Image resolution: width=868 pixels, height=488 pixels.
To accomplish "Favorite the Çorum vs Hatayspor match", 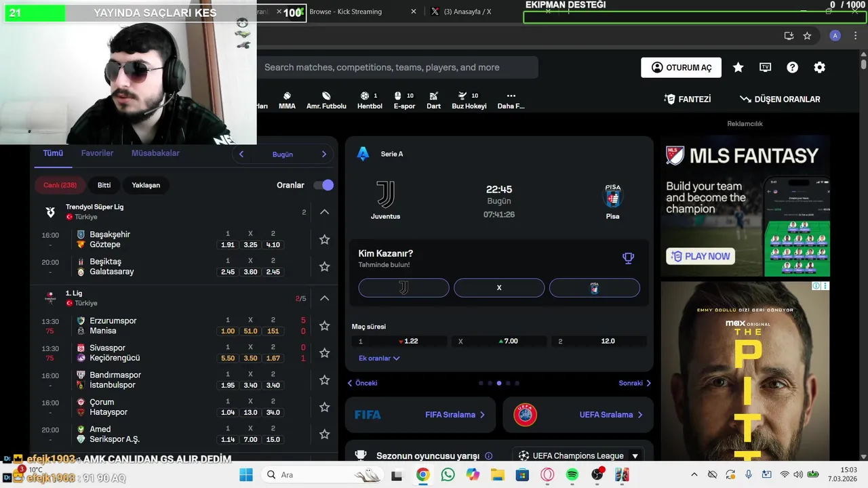I will (x=324, y=407).
